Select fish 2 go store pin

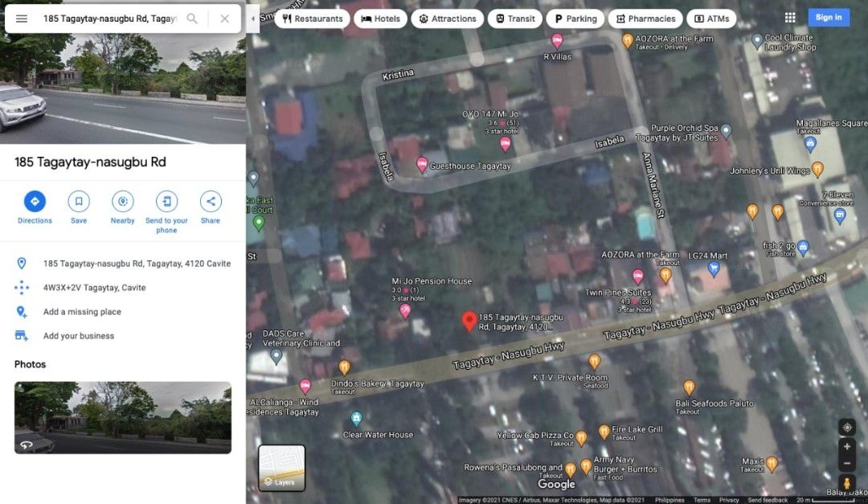(x=803, y=248)
